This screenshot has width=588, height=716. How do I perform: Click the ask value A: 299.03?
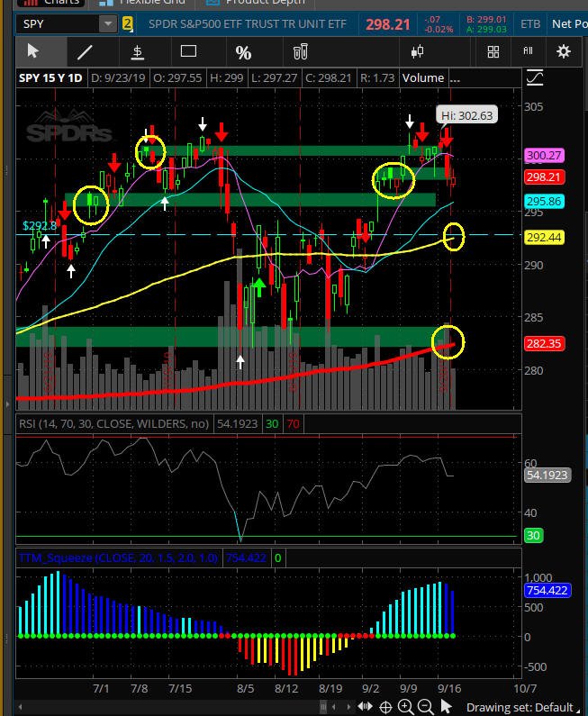click(486, 29)
